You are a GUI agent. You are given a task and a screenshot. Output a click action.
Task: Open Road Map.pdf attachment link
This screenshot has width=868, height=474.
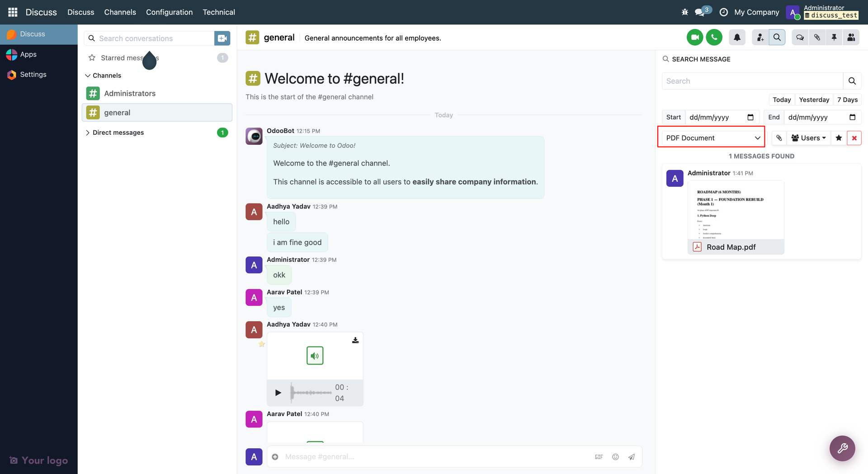click(x=731, y=247)
